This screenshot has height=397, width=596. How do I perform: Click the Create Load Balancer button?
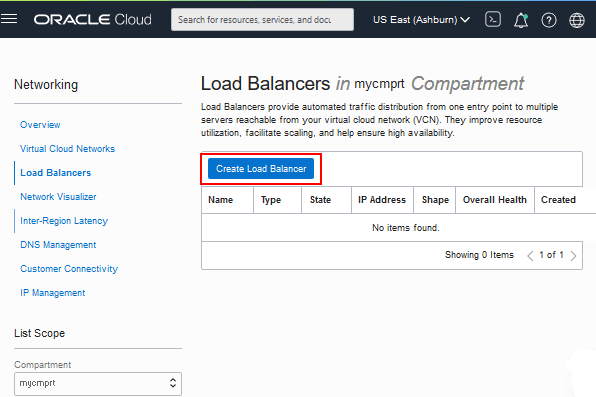(261, 169)
